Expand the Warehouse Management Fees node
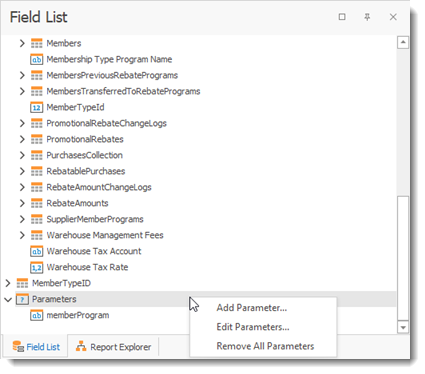 [22, 235]
